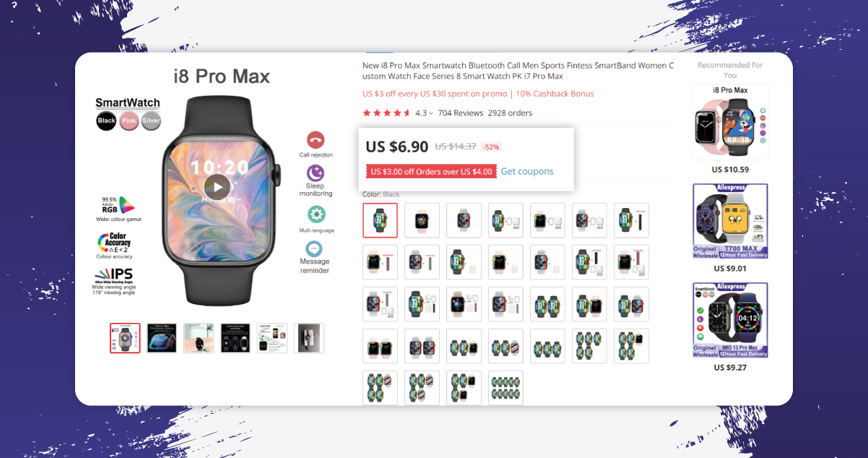Click the US $3.00 off coupon banner
The image size is (868, 458).
[431, 171]
